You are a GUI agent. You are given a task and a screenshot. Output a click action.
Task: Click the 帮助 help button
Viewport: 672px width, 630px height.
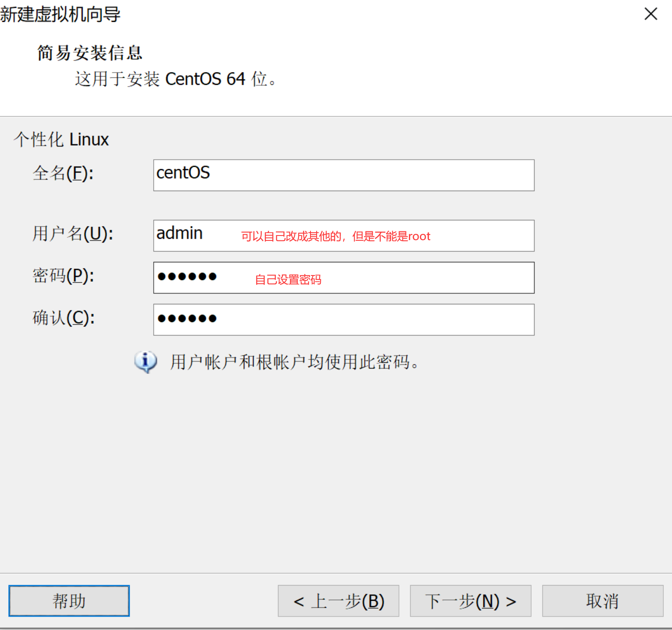click(x=68, y=601)
